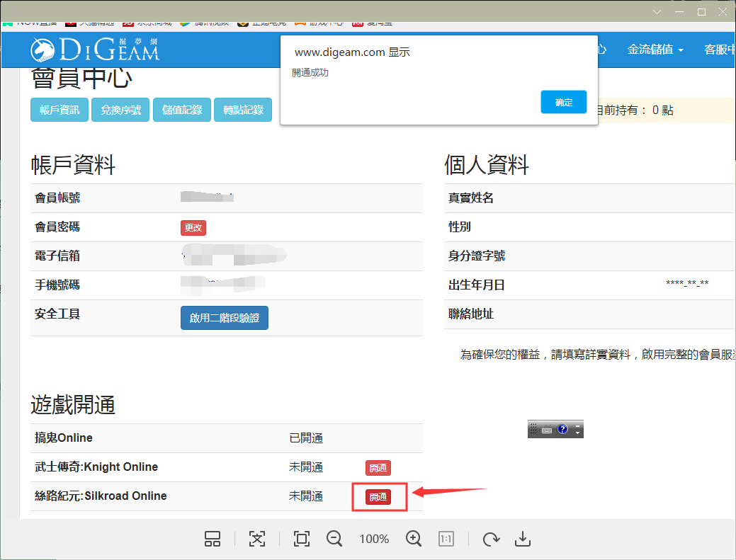Click the zoom out magnifier icon
This screenshot has width=736, height=560.
click(x=335, y=539)
